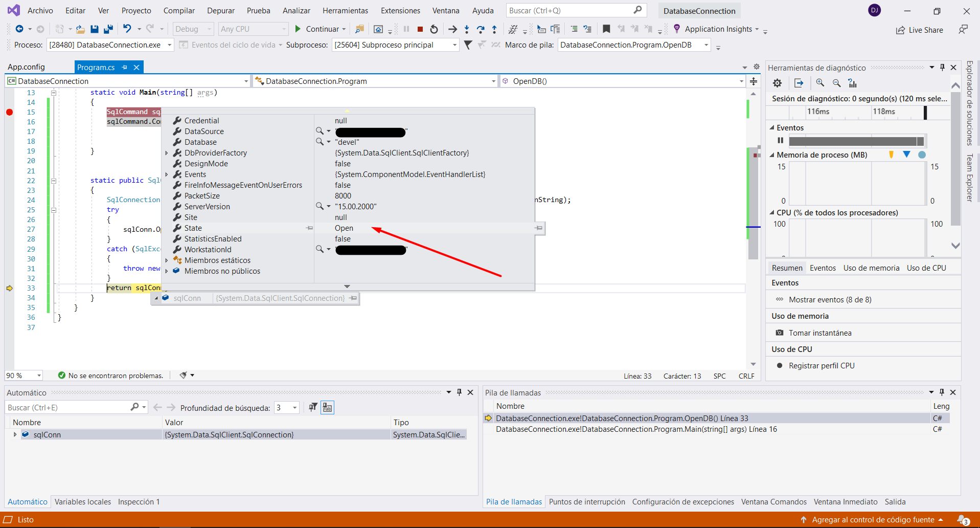Open the Marco de pila dropdown
980x528 pixels.
pyautogui.click(x=706, y=45)
